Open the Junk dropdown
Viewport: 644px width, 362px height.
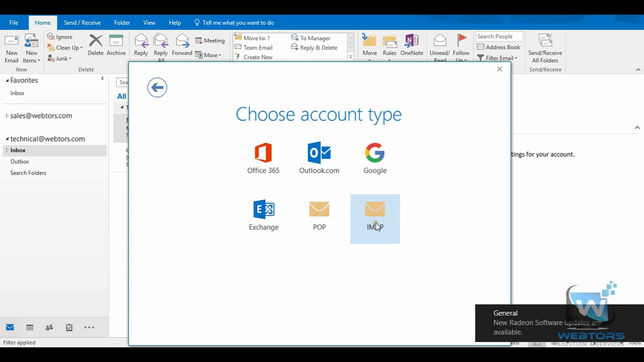[x=59, y=58]
